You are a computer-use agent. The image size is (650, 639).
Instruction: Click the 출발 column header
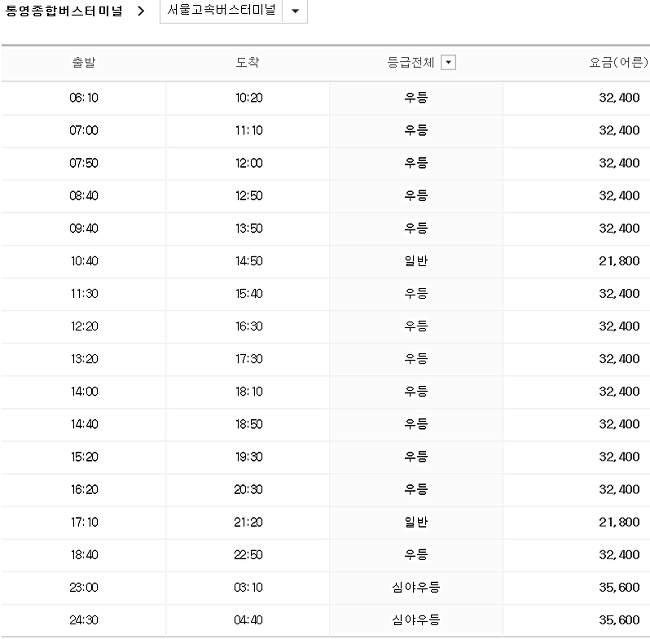click(84, 63)
